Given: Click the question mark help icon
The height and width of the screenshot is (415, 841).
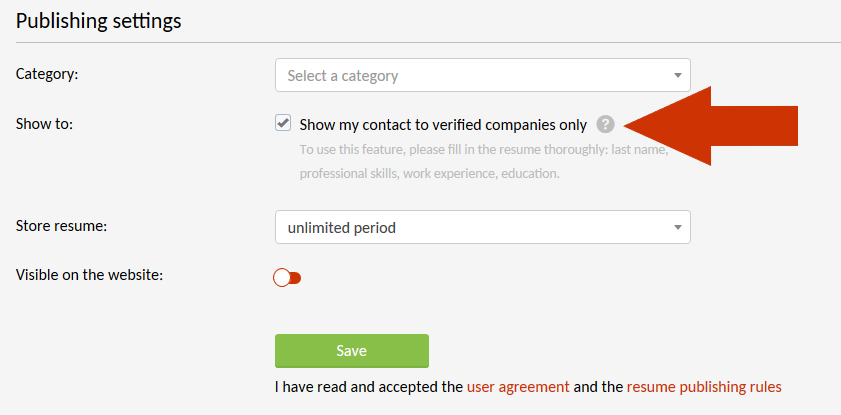Looking at the screenshot, I should pos(605,125).
